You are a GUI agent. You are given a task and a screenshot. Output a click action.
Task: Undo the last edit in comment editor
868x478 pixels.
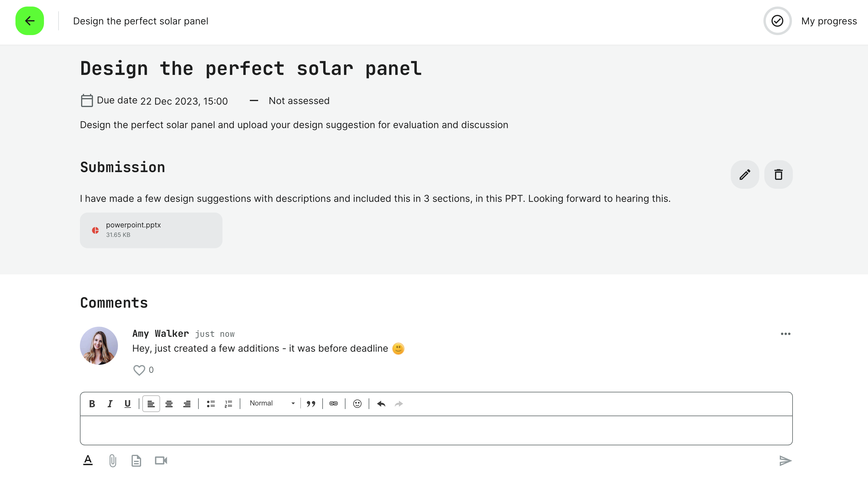pos(381,404)
